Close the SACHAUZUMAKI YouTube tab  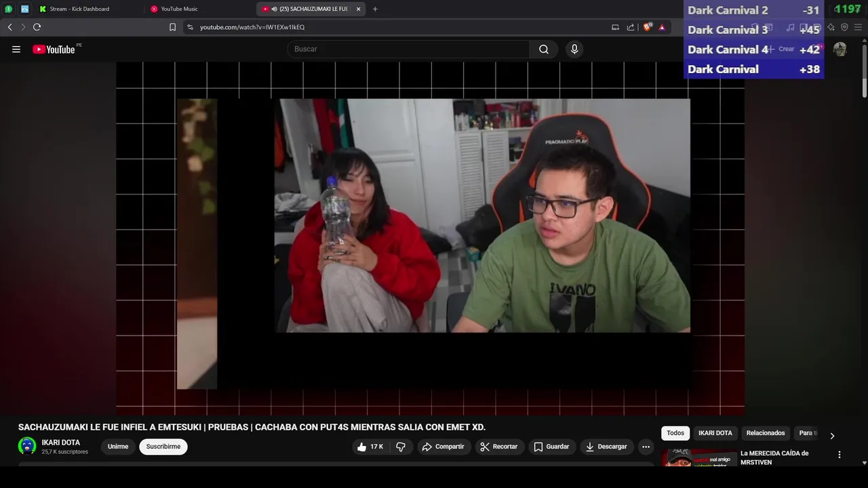[x=358, y=9]
